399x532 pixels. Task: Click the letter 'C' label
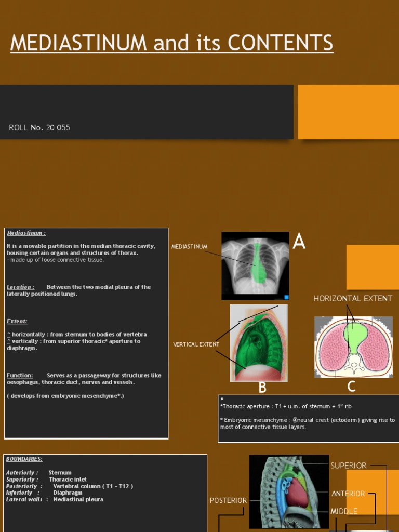352,387
